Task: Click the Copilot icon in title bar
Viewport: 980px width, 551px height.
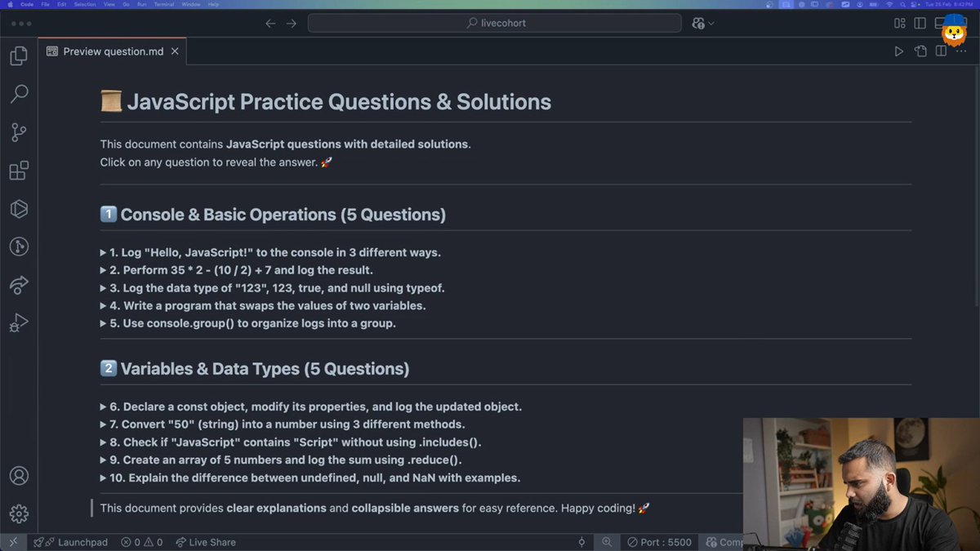Action: pos(698,24)
